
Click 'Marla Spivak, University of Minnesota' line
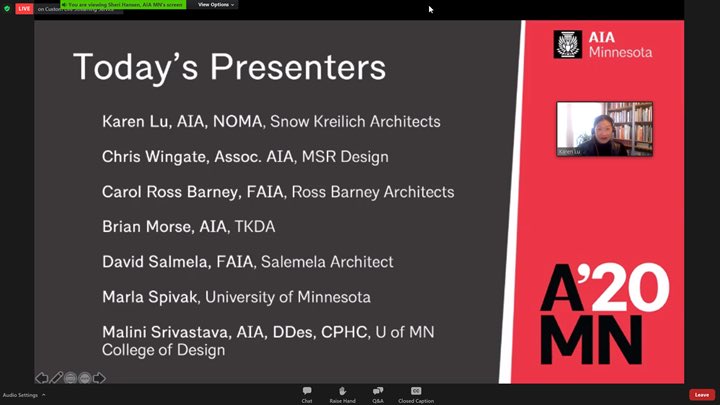coord(236,297)
